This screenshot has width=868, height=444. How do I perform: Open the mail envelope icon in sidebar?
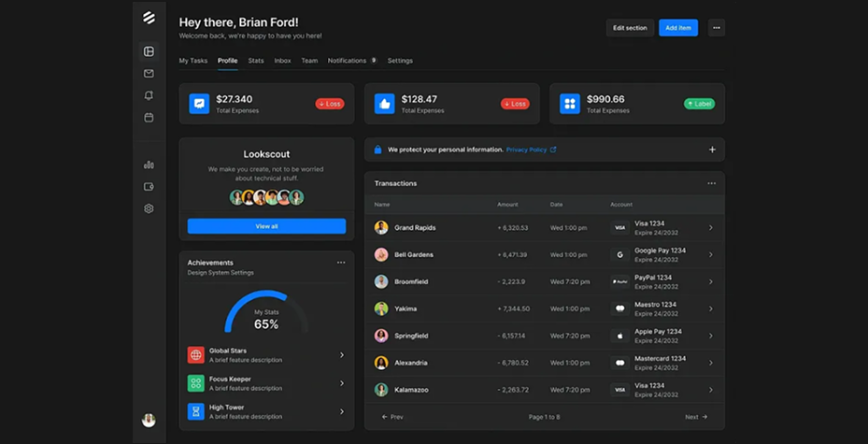149,74
